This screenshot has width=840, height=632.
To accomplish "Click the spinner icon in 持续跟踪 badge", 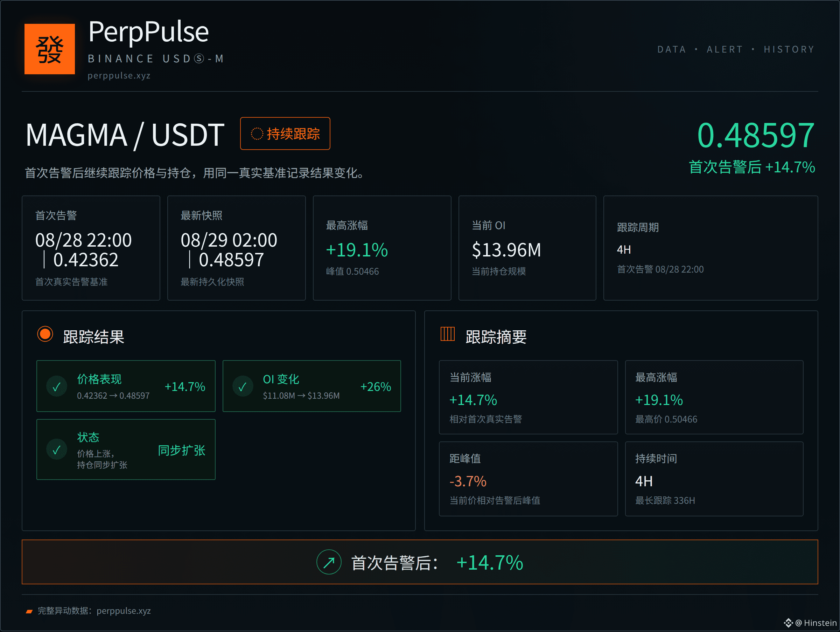I will pyautogui.click(x=257, y=134).
